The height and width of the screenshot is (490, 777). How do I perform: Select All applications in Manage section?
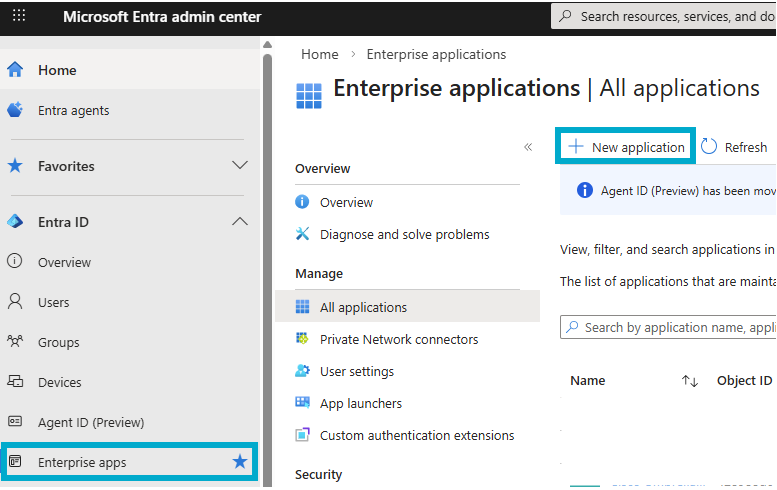coord(407,307)
